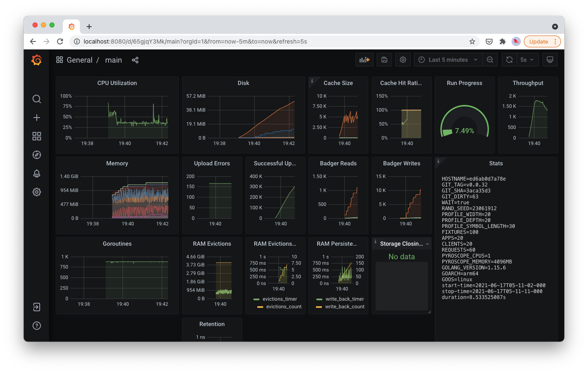Open dashboard settings gear in top toolbar
The height and width of the screenshot is (373, 588).
click(x=403, y=60)
